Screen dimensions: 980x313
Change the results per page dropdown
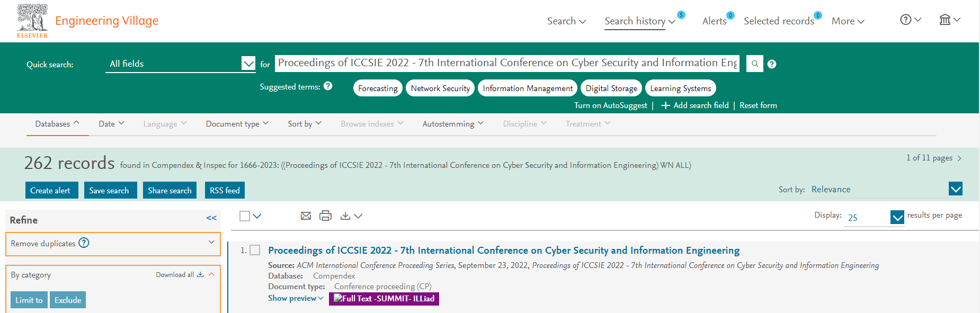(897, 217)
